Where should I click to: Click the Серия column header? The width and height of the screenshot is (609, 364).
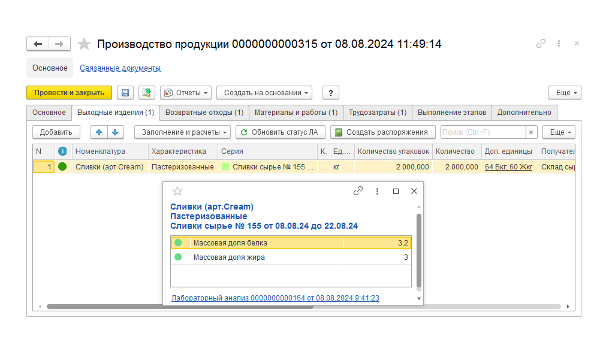(267, 151)
